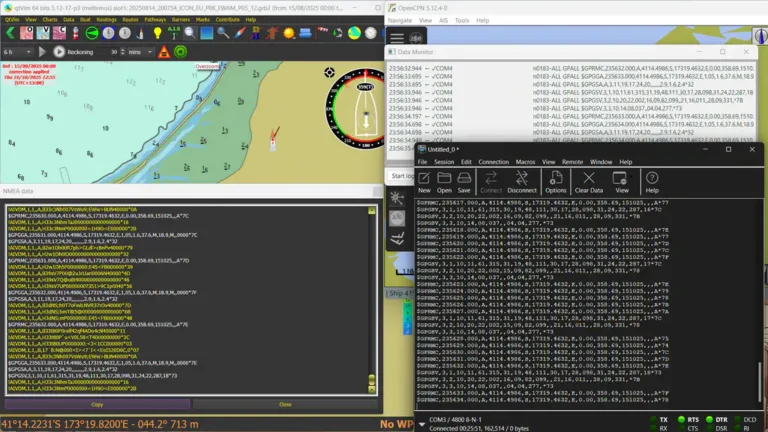This screenshot has height=432, width=768.
Task: Click the play button beside Reckoning
Action: click(59, 51)
